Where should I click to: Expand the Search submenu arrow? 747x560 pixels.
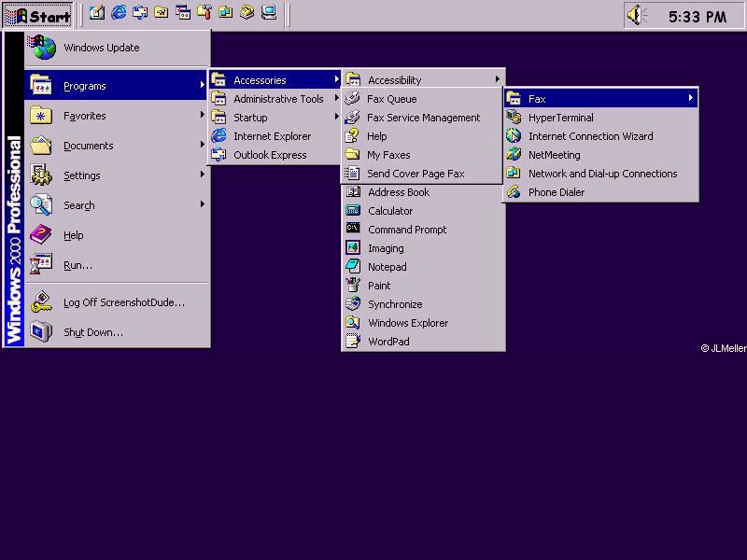point(202,204)
